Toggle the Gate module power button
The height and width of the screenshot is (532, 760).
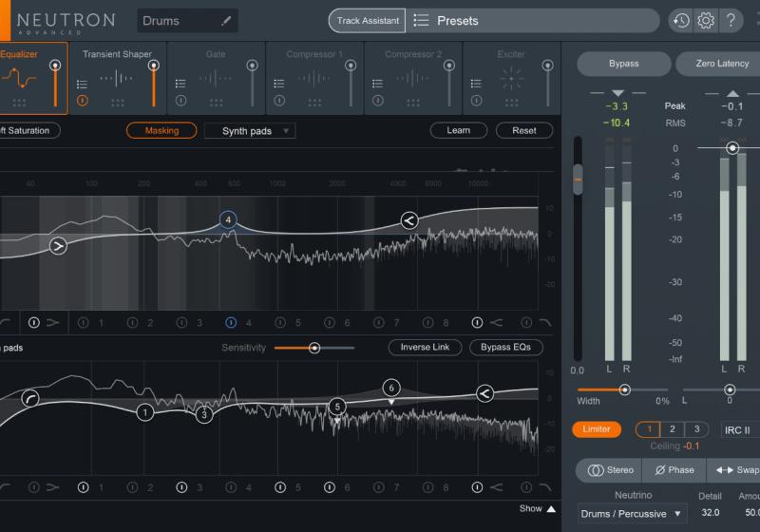point(180,101)
